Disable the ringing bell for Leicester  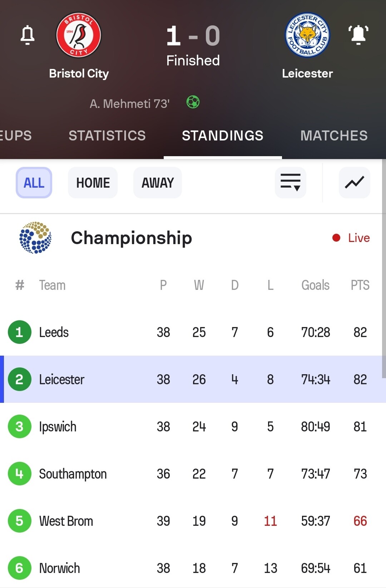358,35
